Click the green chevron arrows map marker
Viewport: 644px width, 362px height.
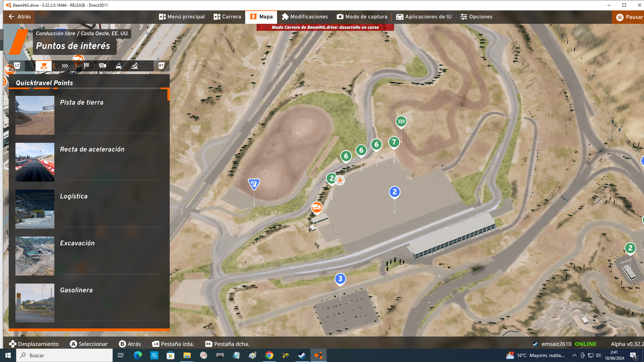coord(401,121)
